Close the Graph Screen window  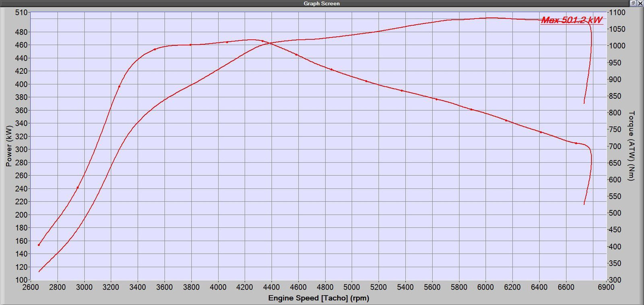click(640, 3)
